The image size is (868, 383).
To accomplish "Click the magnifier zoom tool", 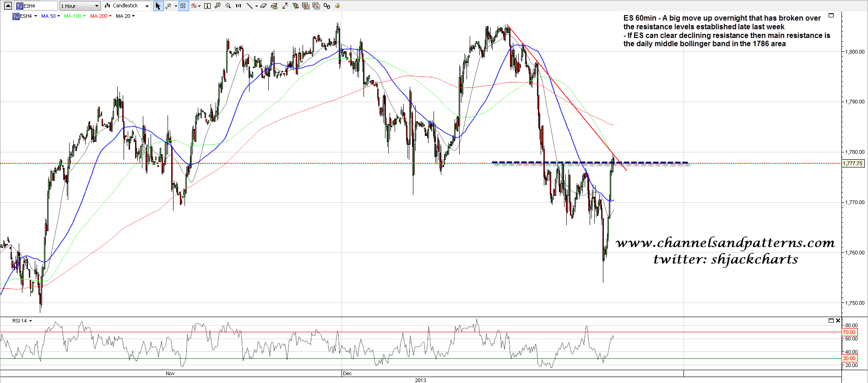I will tap(228, 6).
